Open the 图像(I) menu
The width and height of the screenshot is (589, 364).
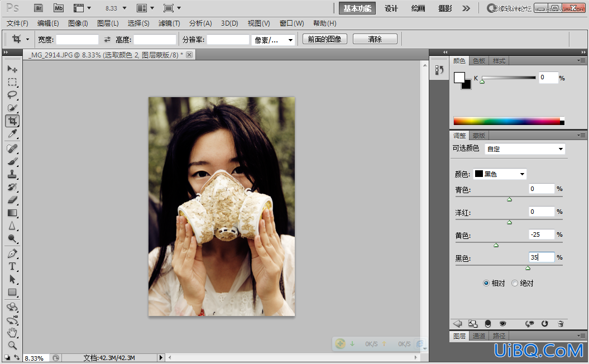[x=78, y=23]
